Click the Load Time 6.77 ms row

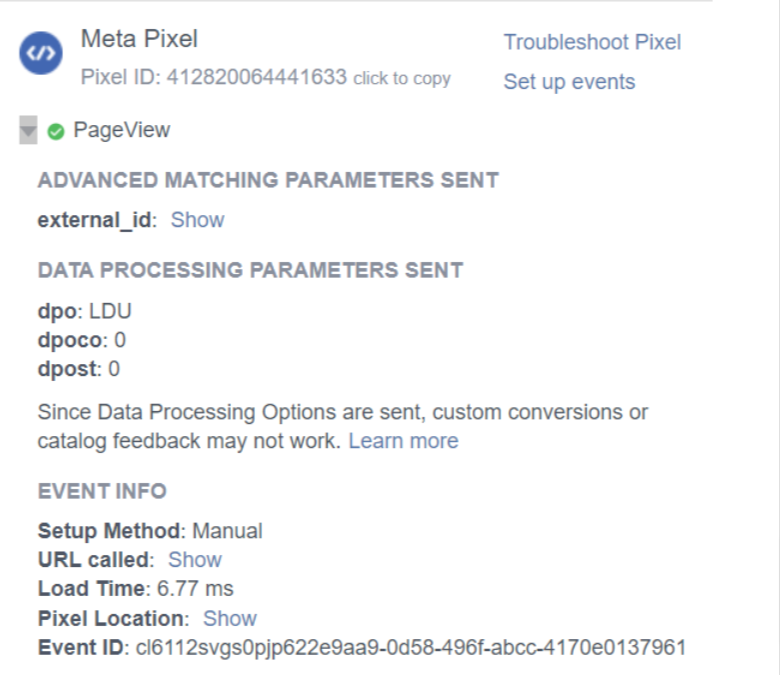[135, 589]
